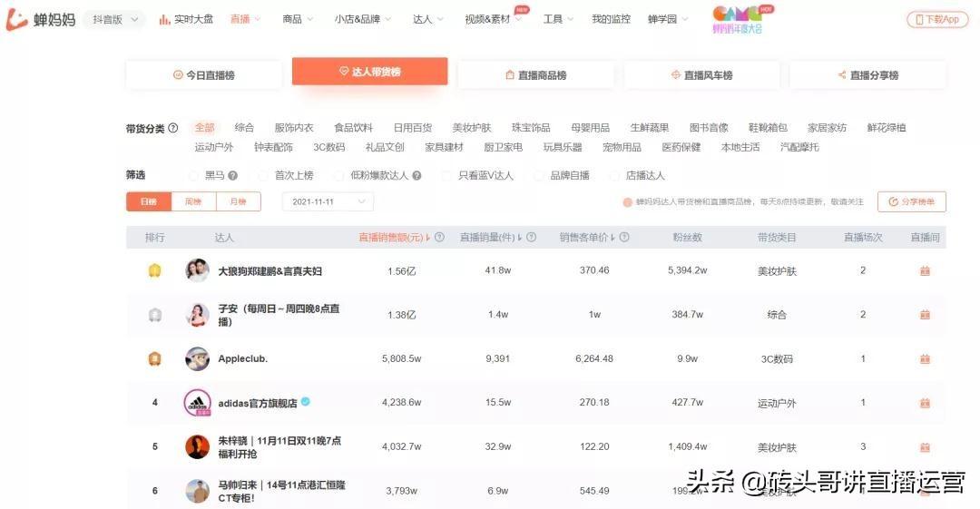Image resolution: width=980 pixels, height=509 pixels.
Task: Open 我的监控 in the top menu
Action: pos(611,19)
